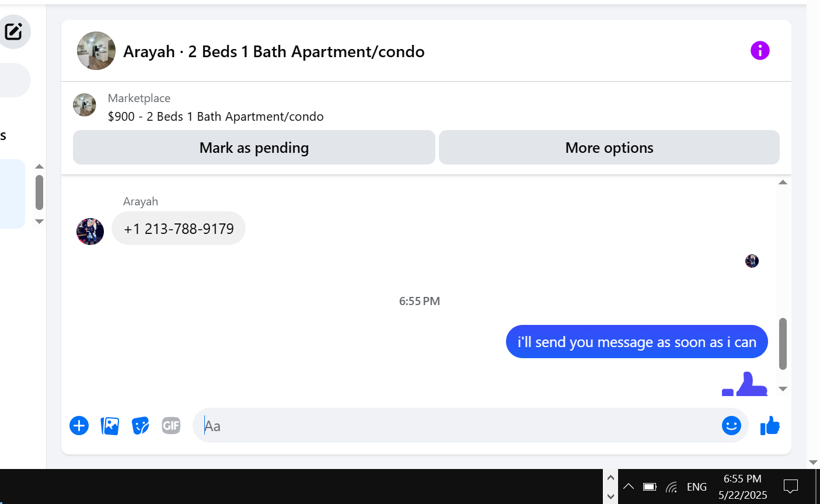Open More options for the listing
Image resolution: width=820 pixels, height=504 pixels.
[x=609, y=148]
